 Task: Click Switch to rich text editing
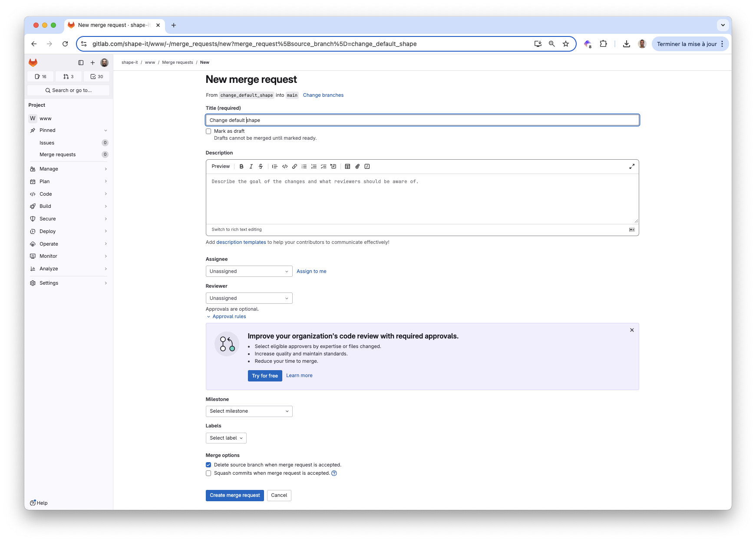[x=237, y=230]
